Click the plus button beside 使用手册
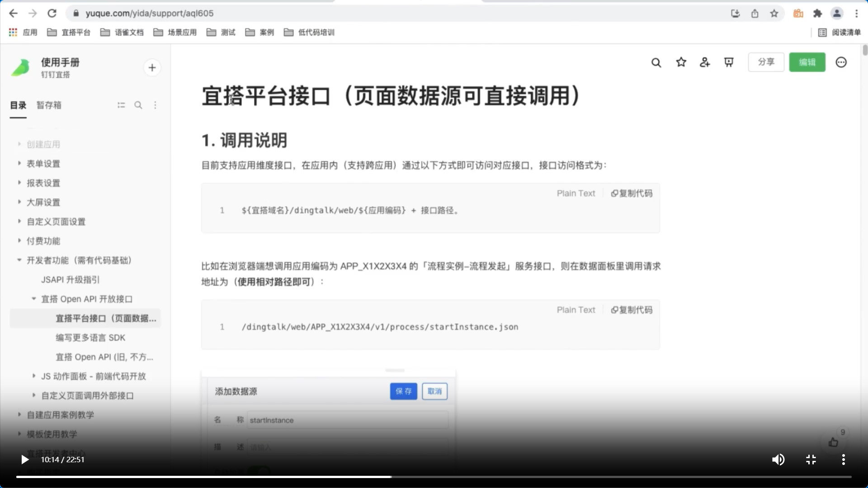The width and height of the screenshot is (868, 488). pos(152,68)
